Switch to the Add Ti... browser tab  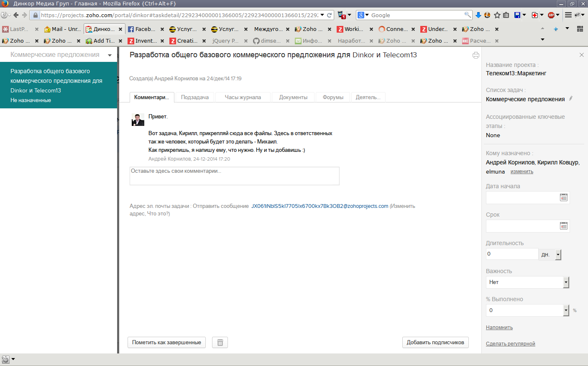pos(104,41)
